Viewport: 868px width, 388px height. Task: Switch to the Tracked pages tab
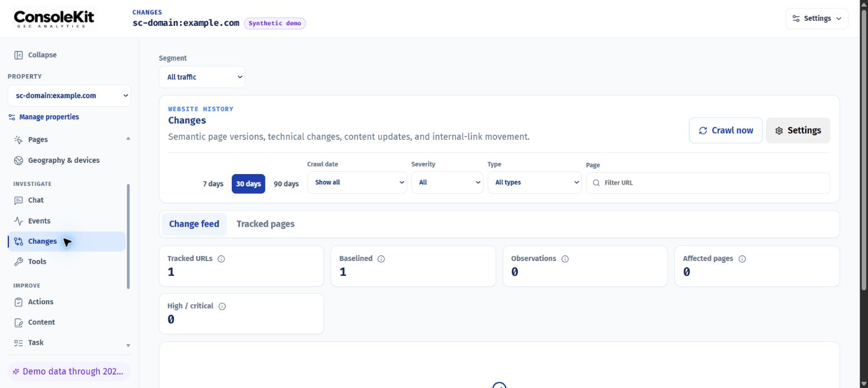tap(265, 224)
